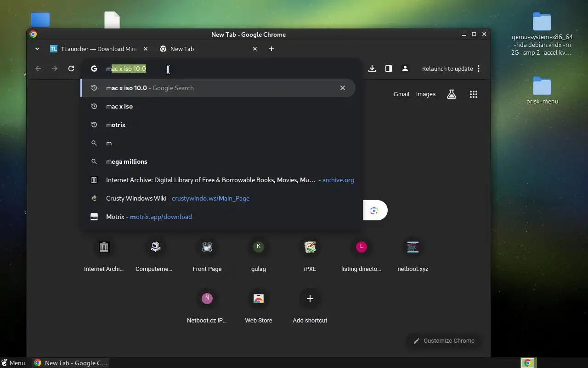
Task: Open the gulag shortcut tile
Action: pyautogui.click(x=259, y=255)
